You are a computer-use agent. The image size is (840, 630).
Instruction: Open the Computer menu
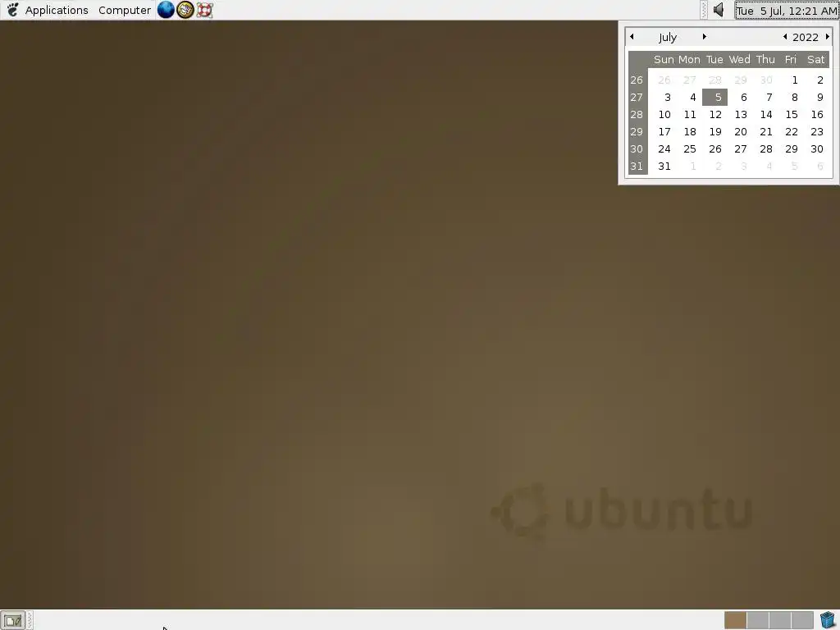[x=125, y=10]
